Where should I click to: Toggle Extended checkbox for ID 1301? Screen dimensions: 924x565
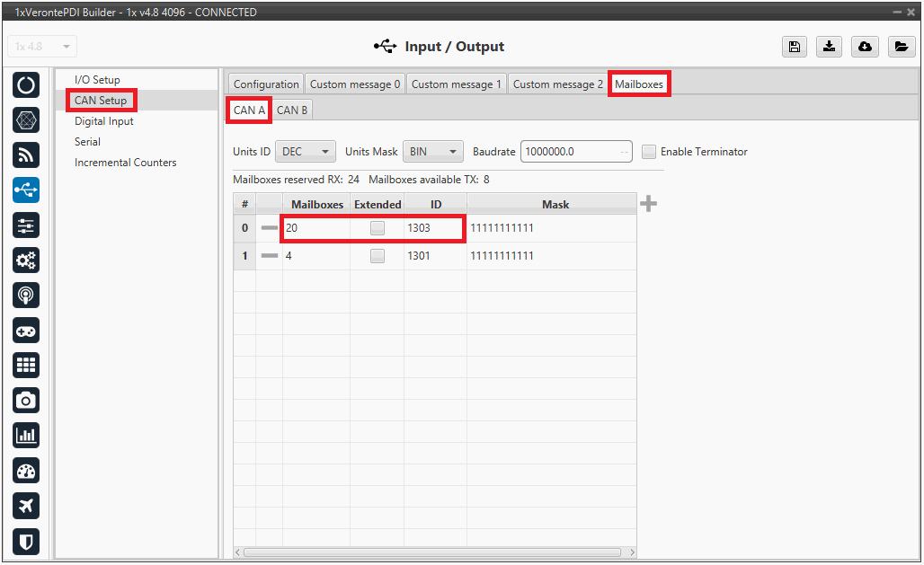[378, 256]
